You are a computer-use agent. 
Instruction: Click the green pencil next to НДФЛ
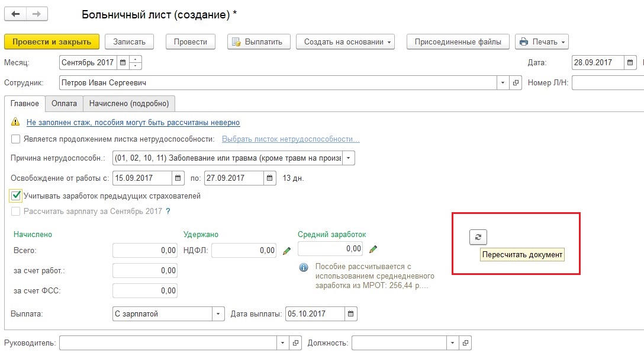pyautogui.click(x=286, y=251)
